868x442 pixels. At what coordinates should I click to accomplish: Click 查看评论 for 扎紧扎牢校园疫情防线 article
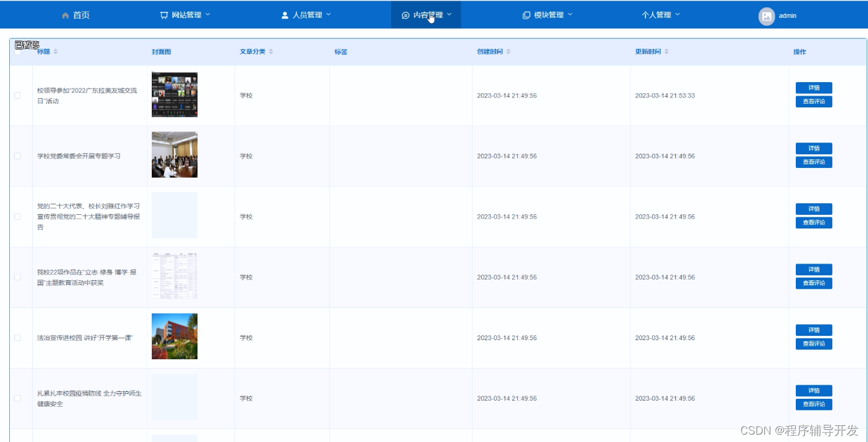(x=814, y=404)
